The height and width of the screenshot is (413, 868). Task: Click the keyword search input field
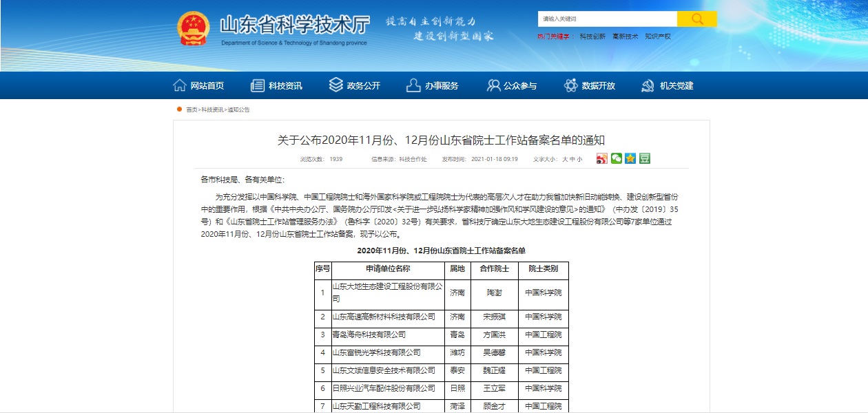(x=606, y=19)
